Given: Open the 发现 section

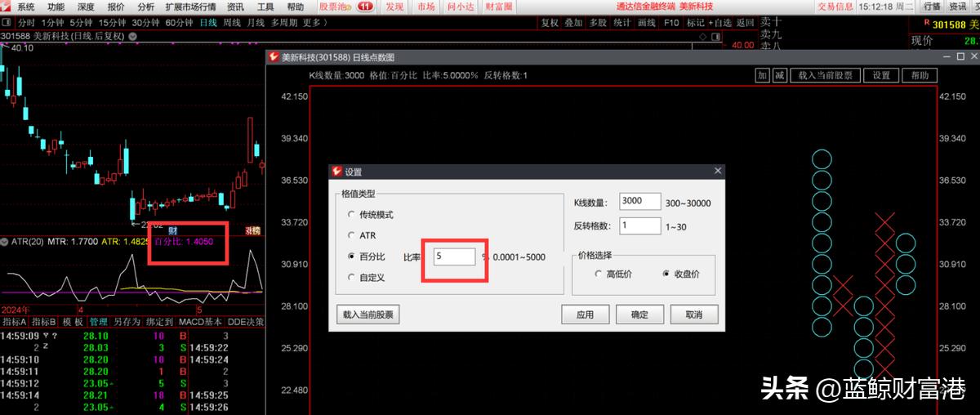Looking at the screenshot, I should pyautogui.click(x=394, y=7).
